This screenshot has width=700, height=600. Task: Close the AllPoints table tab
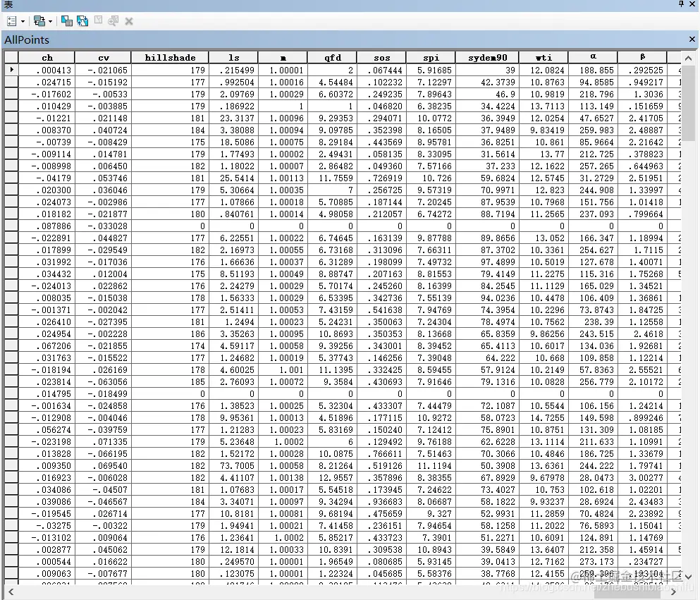pos(692,39)
